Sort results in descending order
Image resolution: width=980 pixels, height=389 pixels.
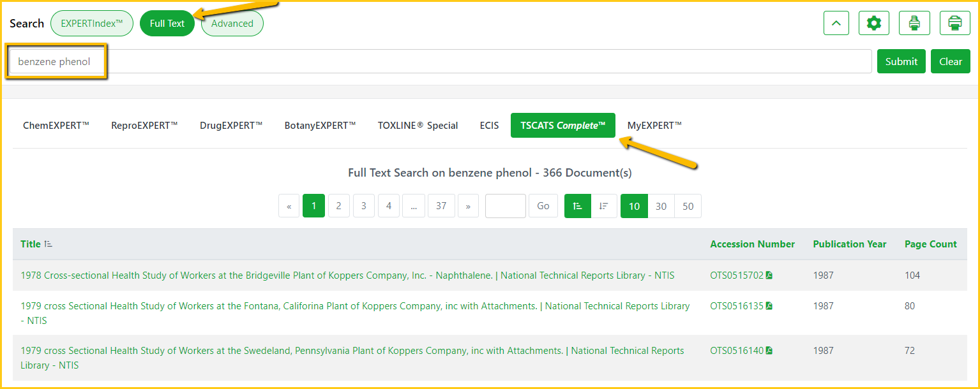(x=604, y=206)
